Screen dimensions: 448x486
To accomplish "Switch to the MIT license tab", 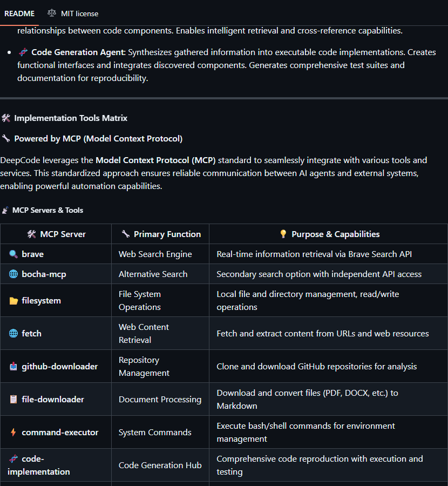I will pyautogui.click(x=73, y=13).
